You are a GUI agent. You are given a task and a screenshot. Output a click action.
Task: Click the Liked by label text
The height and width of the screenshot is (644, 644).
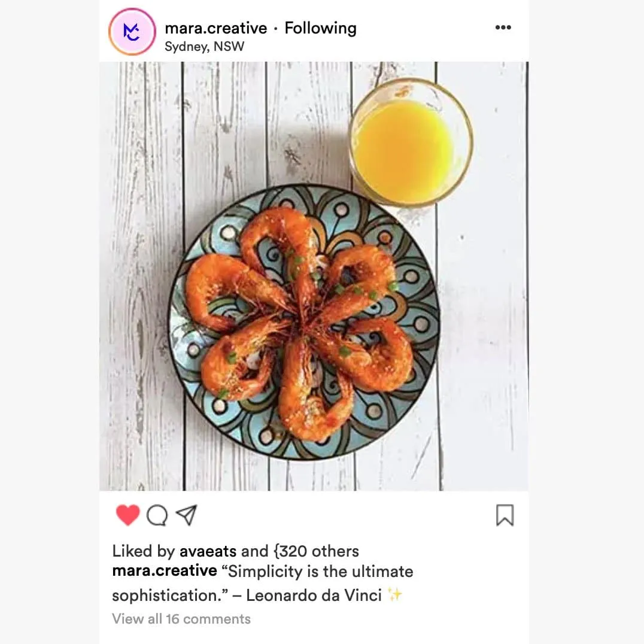(x=144, y=551)
